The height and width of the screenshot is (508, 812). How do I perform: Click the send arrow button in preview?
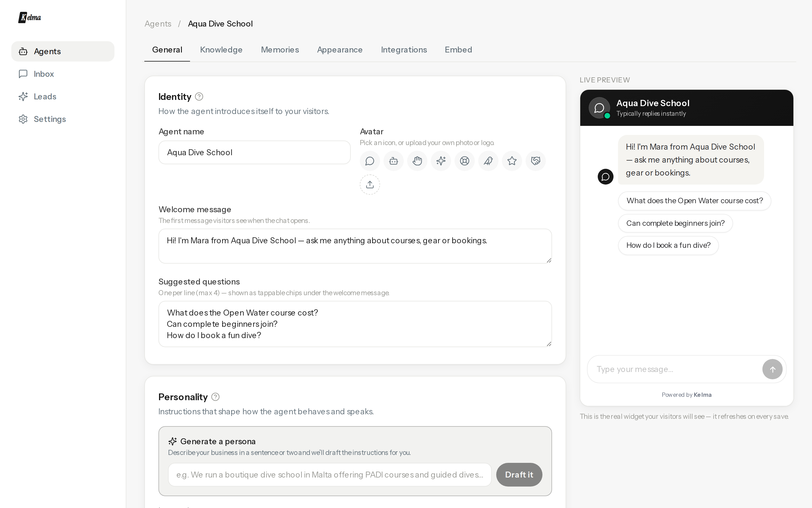[773, 369]
